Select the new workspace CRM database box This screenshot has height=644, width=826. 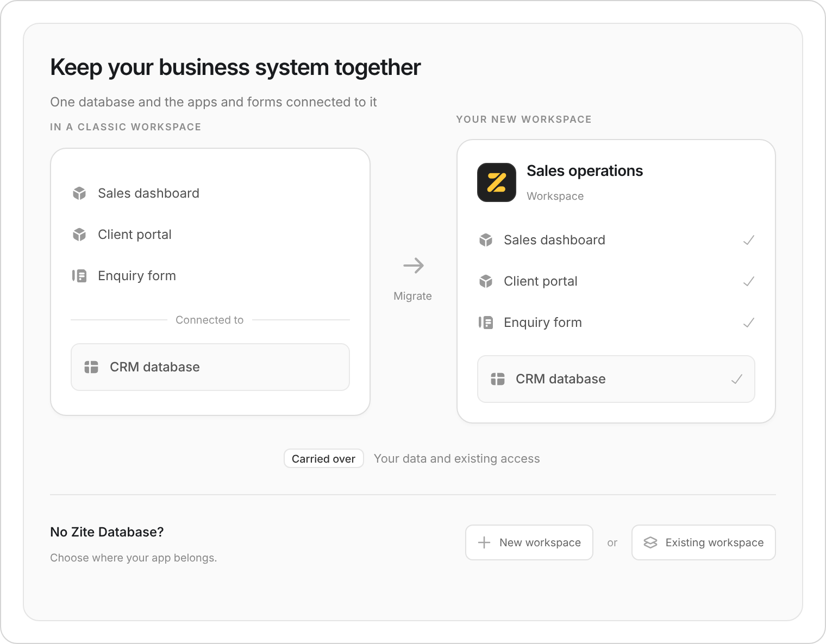click(x=616, y=379)
